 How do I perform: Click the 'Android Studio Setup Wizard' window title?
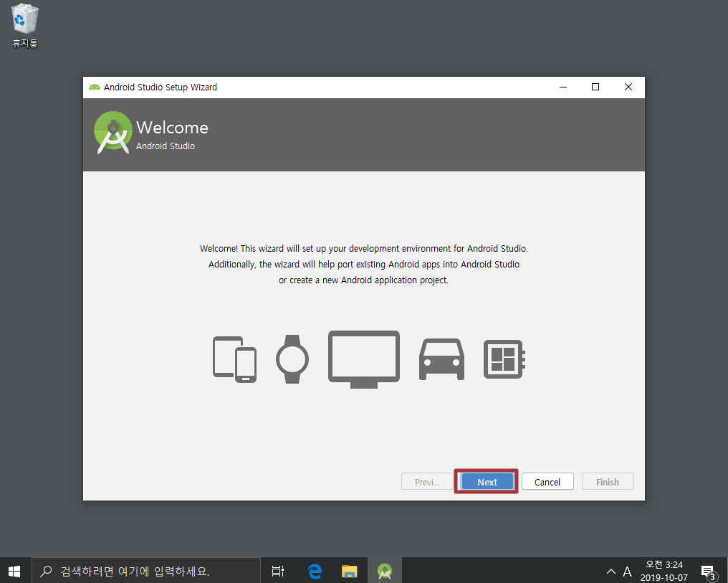(161, 87)
